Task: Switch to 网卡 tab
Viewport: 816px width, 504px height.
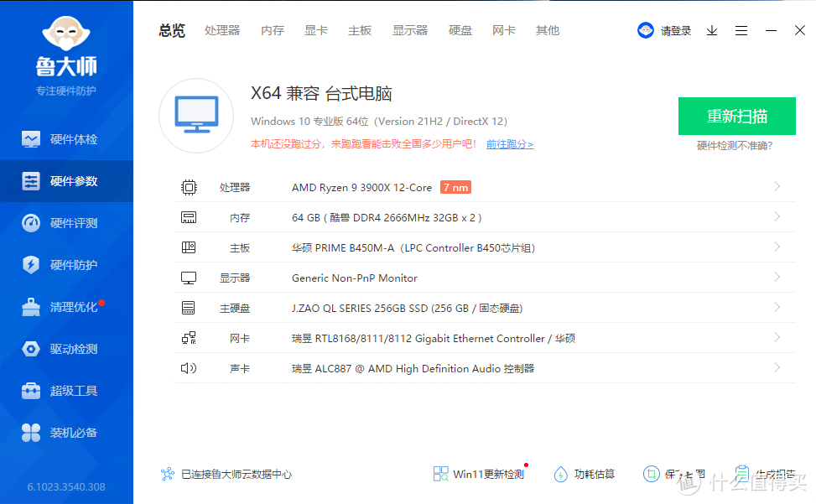Action: tap(504, 31)
